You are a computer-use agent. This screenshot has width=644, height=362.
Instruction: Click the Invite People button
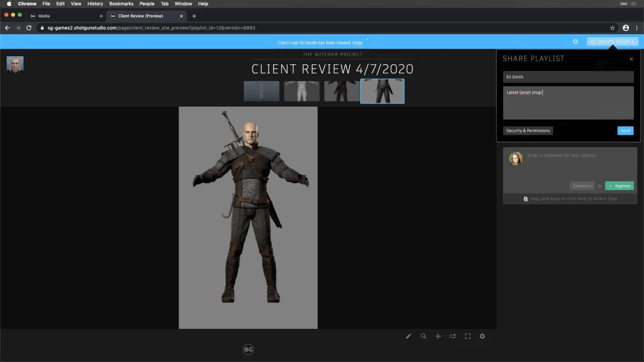tap(612, 42)
